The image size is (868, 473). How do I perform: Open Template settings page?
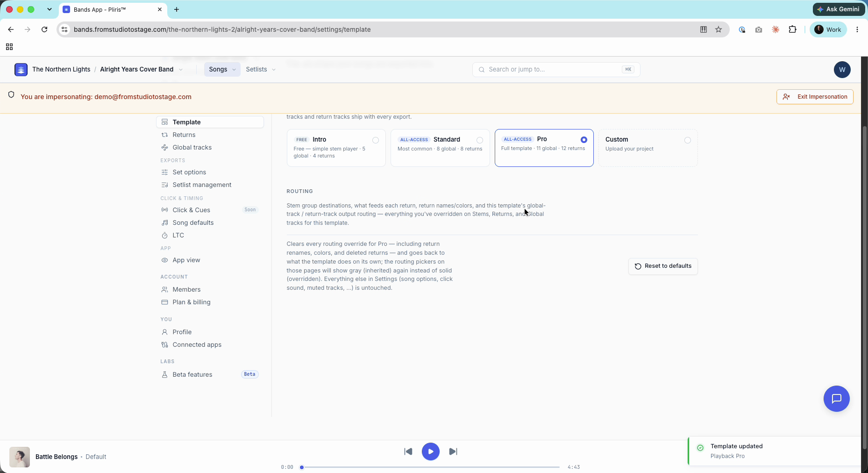(210, 122)
